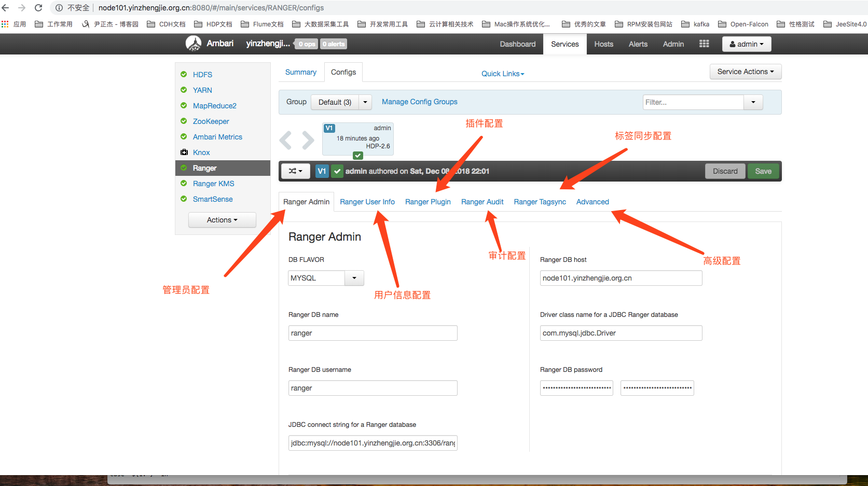868x486 pixels.
Task: Open the Flume文档 bookmark folder
Action: click(x=262, y=24)
